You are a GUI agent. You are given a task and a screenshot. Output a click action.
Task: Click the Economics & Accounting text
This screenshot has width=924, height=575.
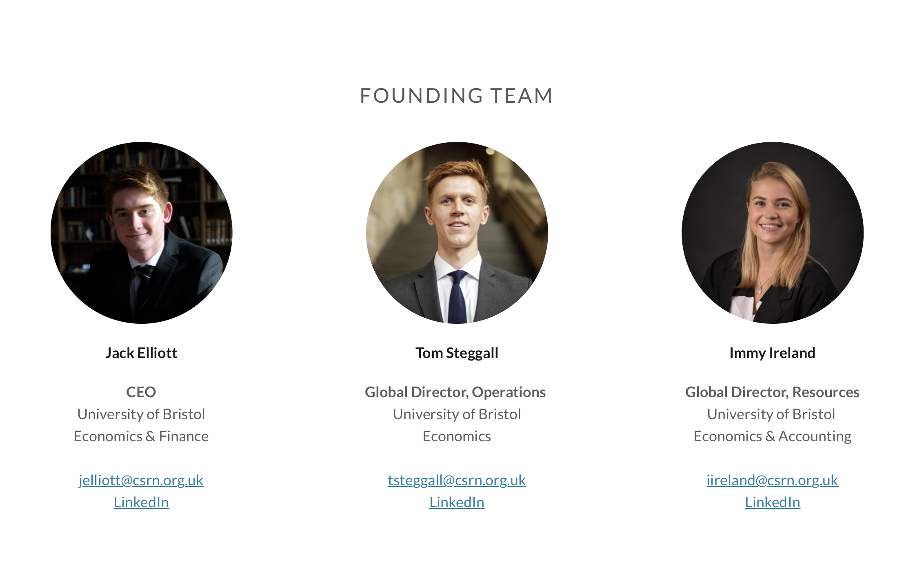772,436
